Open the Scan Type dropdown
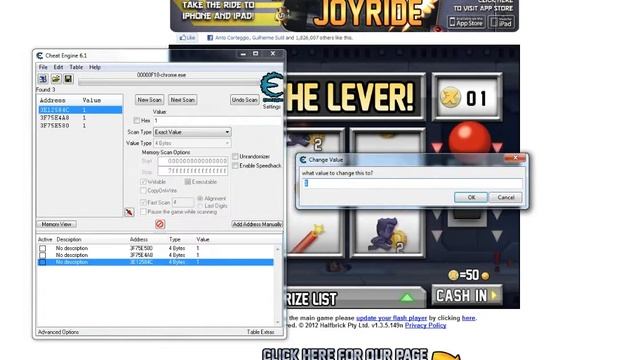This screenshot has width=640, height=360. click(x=192, y=132)
